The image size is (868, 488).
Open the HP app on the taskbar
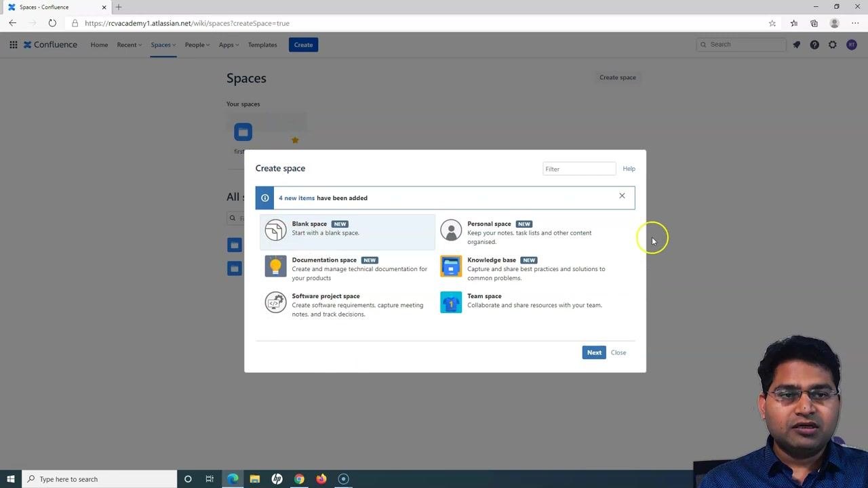277,479
